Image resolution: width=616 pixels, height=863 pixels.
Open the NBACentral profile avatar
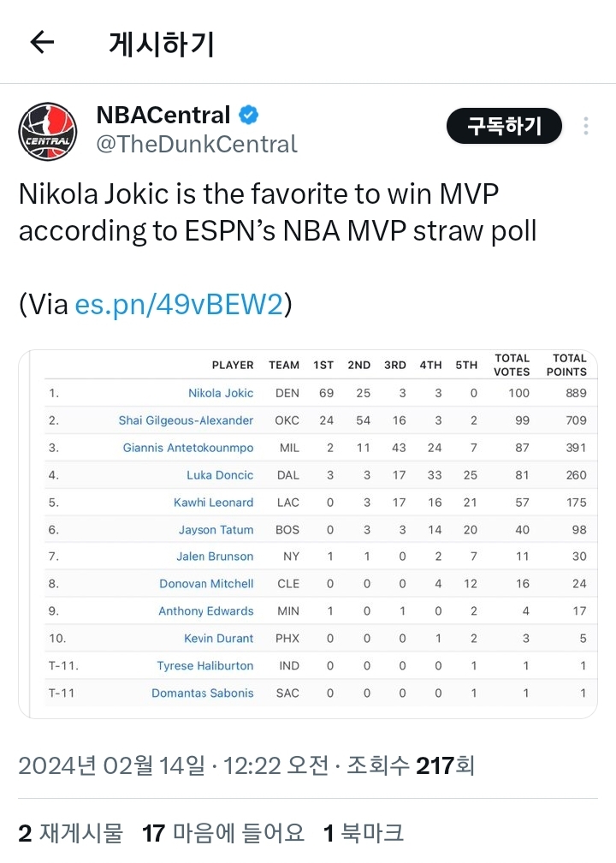48,130
